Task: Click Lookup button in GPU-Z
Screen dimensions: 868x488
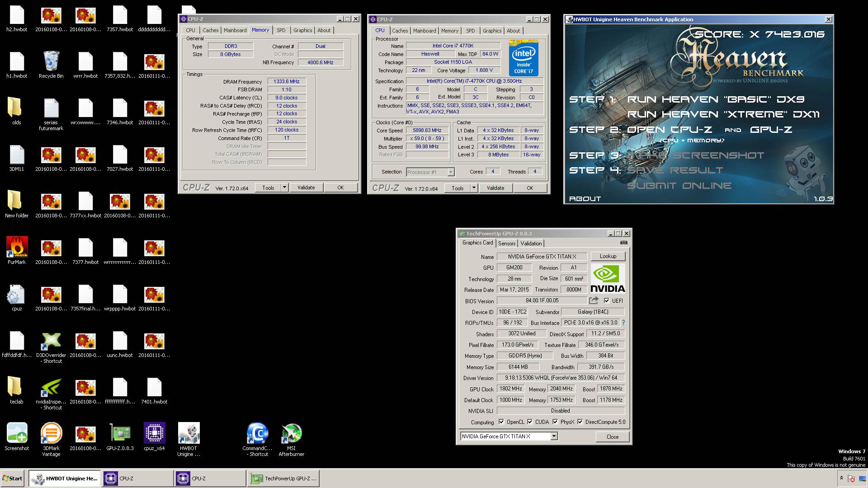Action: 608,256
